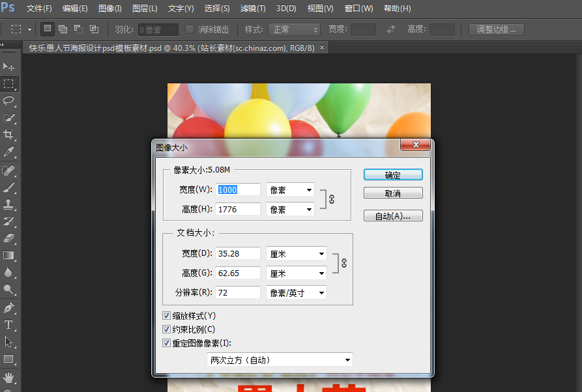The height and width of the screenshot is (392, 582).
Task: Close the 快乐愚人节海报设计 document tab
Action: click(322, 48)
